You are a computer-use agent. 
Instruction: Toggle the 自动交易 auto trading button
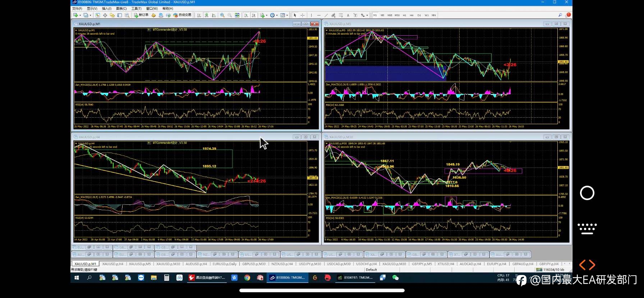[182, 15]
